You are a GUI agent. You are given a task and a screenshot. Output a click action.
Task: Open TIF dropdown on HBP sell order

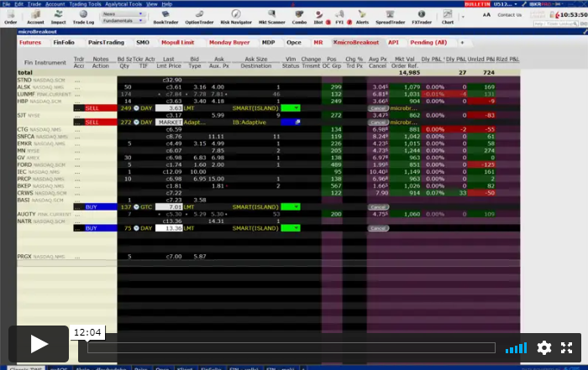coord(144,108)
